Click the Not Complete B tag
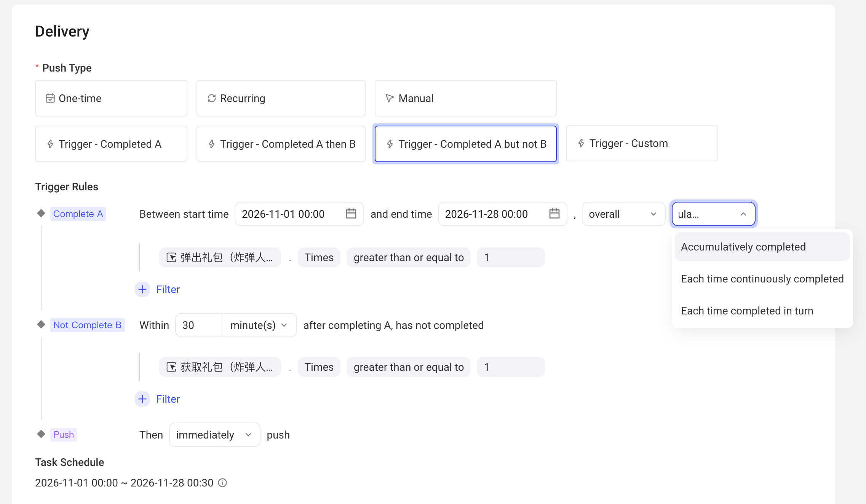866x504 pixels. 87,325
